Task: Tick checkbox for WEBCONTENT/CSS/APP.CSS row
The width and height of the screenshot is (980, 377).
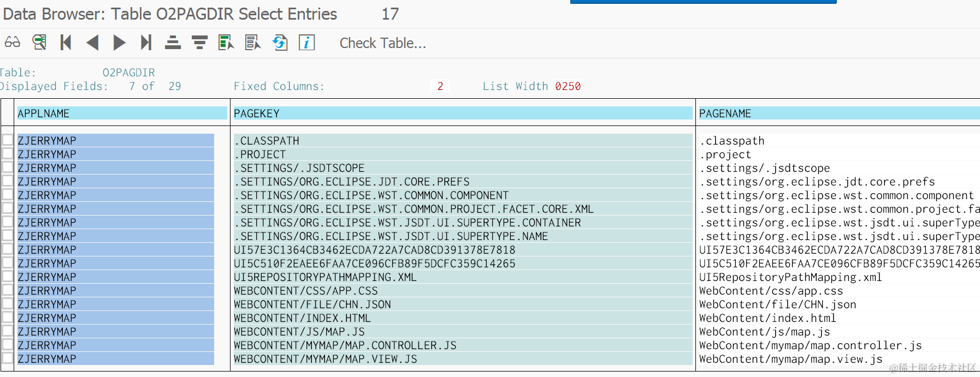Action: point(8,290)
